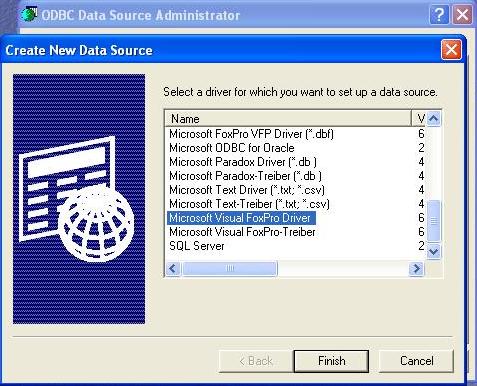Close the Create New Data Source dialog
477x386 pixels.
[x=451, y=50]
